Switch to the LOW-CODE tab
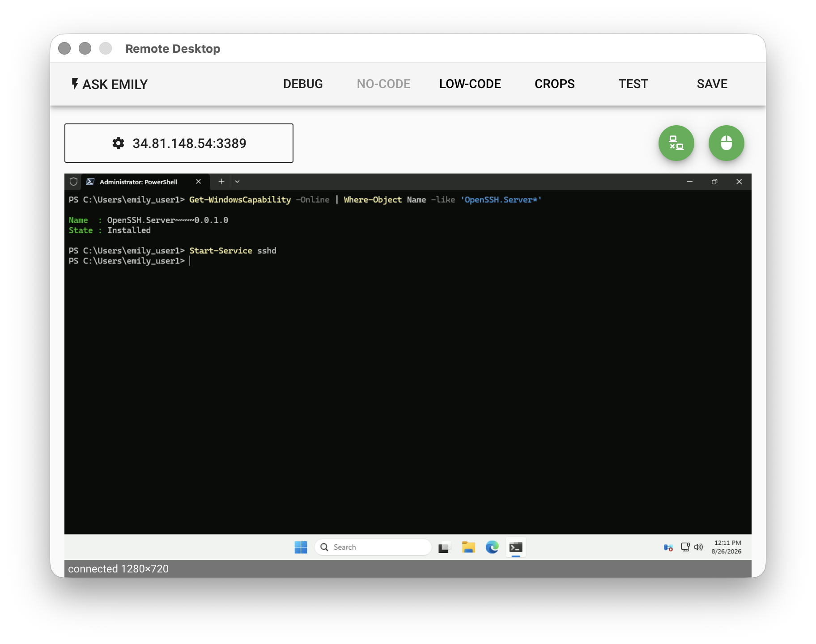The image size is (816, 644). [x=470, y=84]
